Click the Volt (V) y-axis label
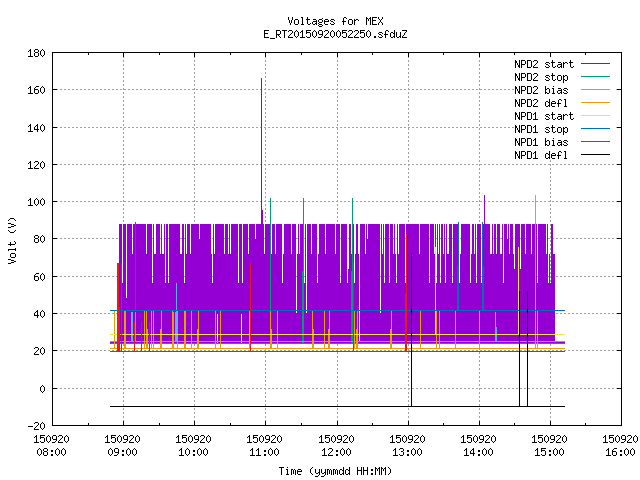 (x=12, y=241)
